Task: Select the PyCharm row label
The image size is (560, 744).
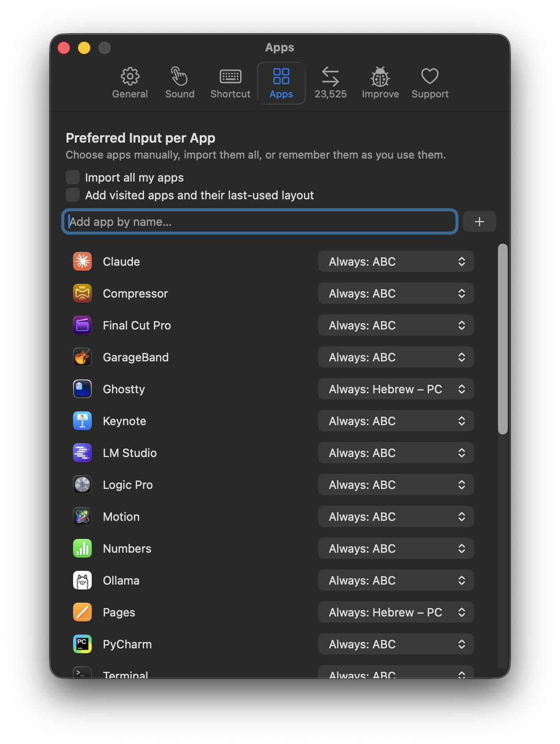Action: (127, 644)
